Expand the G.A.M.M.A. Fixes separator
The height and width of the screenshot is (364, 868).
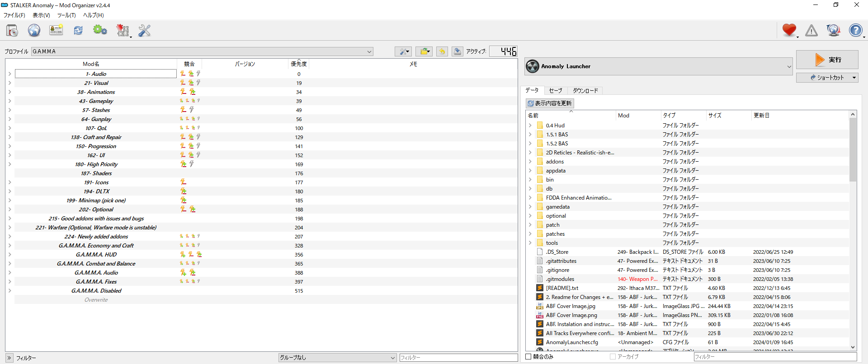click(9, 281)
